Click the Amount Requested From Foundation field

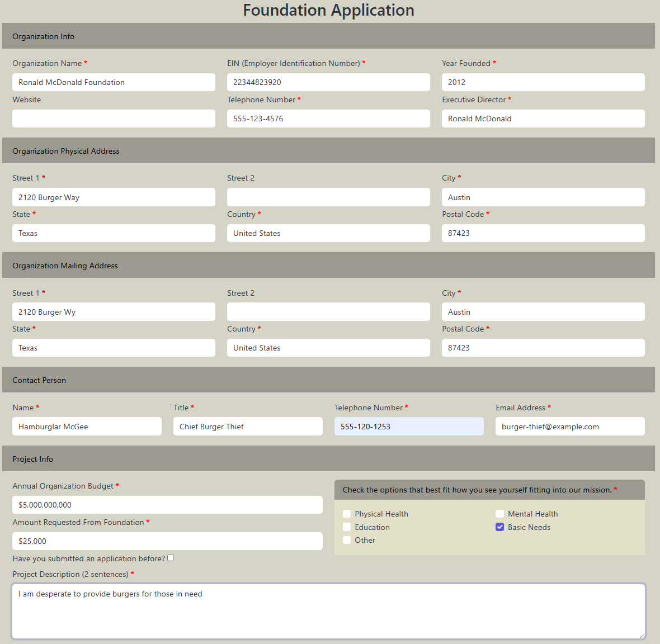[168, 541]
